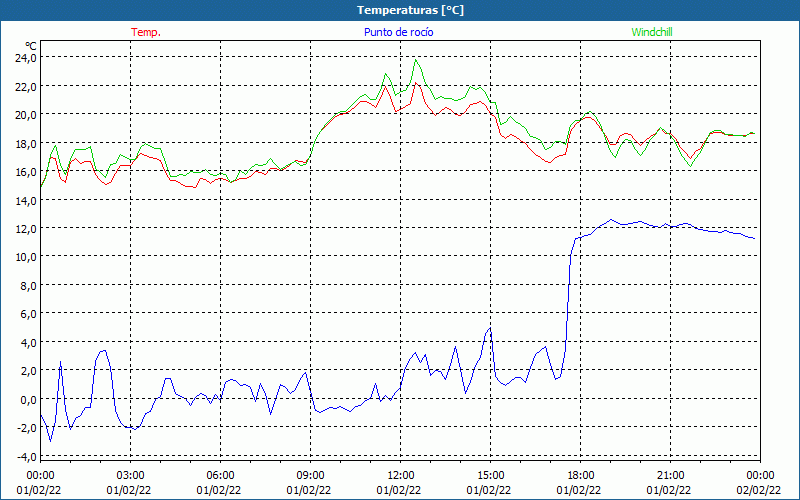Click the "18,0" y-axis value
This screenshot has height=500, width=800.
pos(26,143)
